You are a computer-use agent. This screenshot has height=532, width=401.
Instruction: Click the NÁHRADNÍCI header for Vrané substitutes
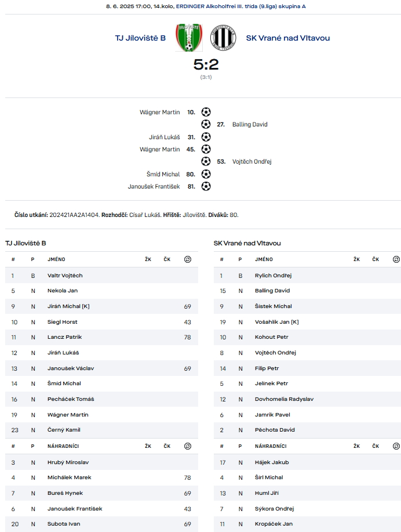tap(271, 446)
